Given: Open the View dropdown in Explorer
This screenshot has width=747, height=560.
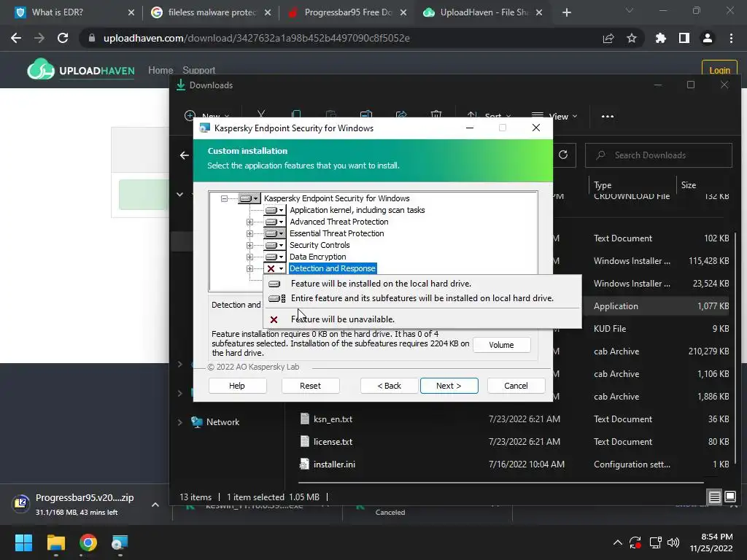Looking at the screenshot, I should (x=554, y=116).
